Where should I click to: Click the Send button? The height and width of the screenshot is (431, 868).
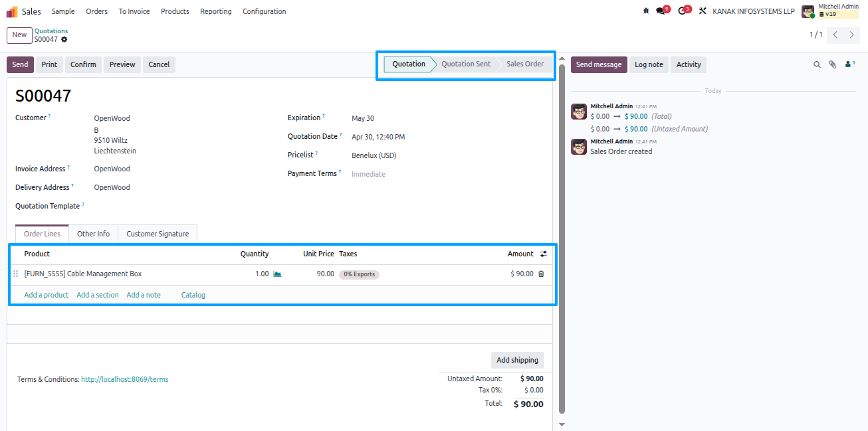(20, 64)
